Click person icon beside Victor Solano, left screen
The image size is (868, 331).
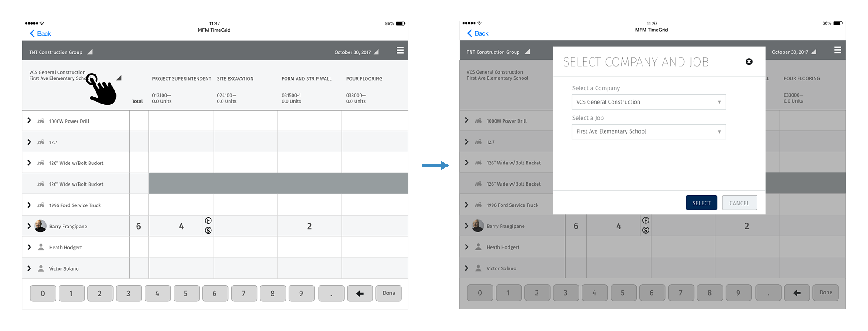[41, 268]
